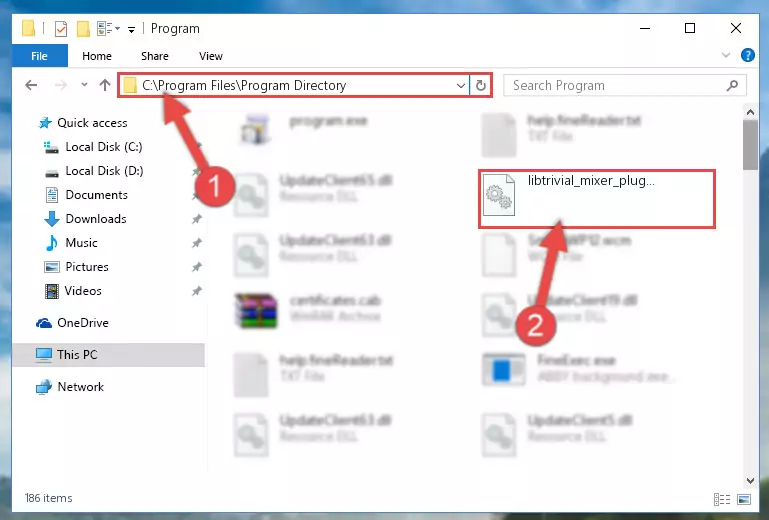The image size is (769, 520).
Task: Click the scroll up arrow of file list
Action: point(750,112)
